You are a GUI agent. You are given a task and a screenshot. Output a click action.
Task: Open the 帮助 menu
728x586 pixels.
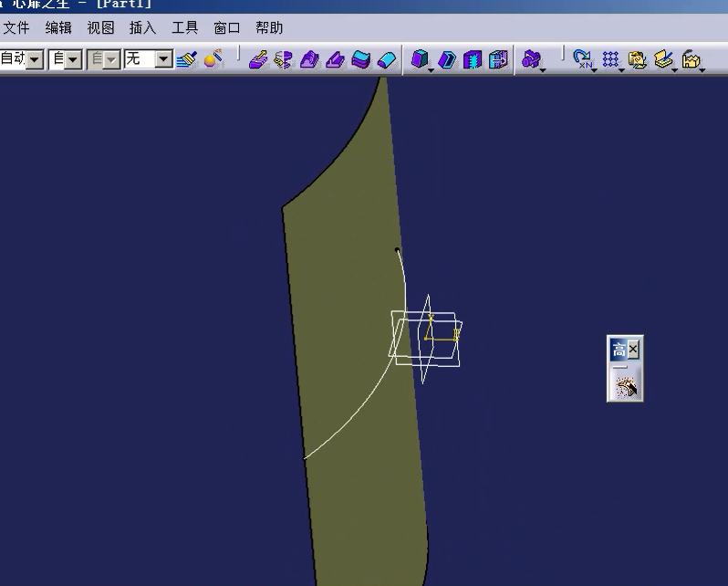(269, 28)
